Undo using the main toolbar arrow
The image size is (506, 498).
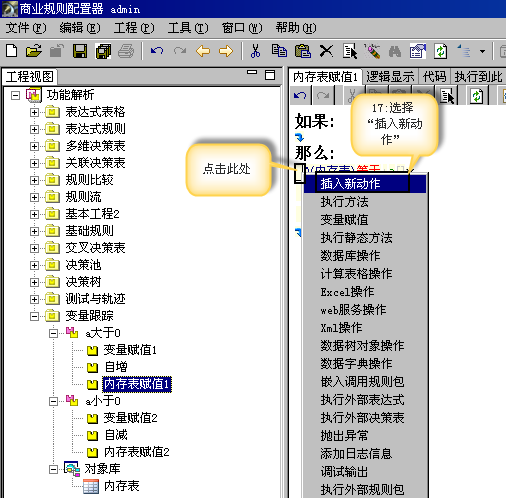(x=157, y=51)
